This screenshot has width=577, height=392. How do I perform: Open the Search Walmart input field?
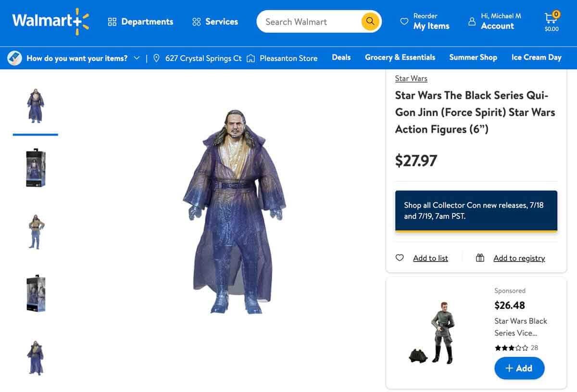point(308,21)
